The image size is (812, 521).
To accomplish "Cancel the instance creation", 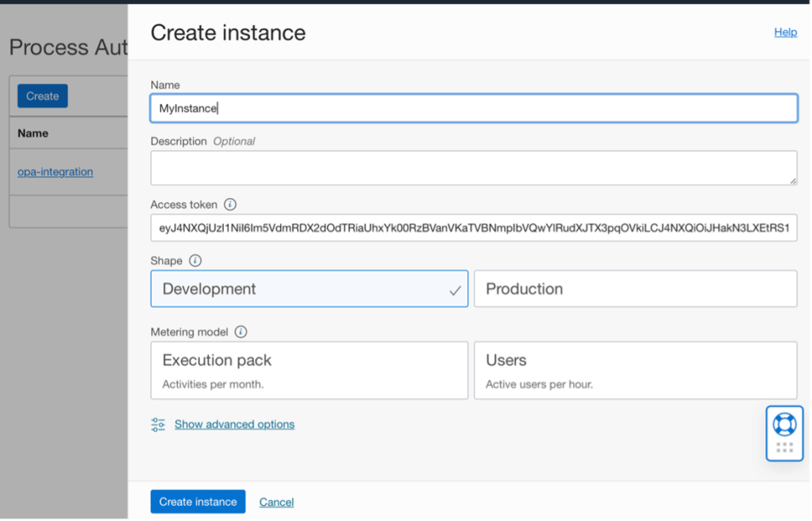I will coord(276,502).
